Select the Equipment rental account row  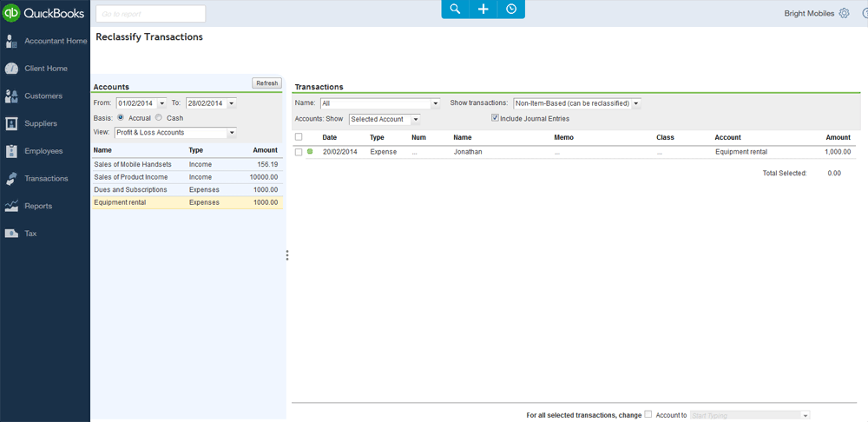(187, 202)
